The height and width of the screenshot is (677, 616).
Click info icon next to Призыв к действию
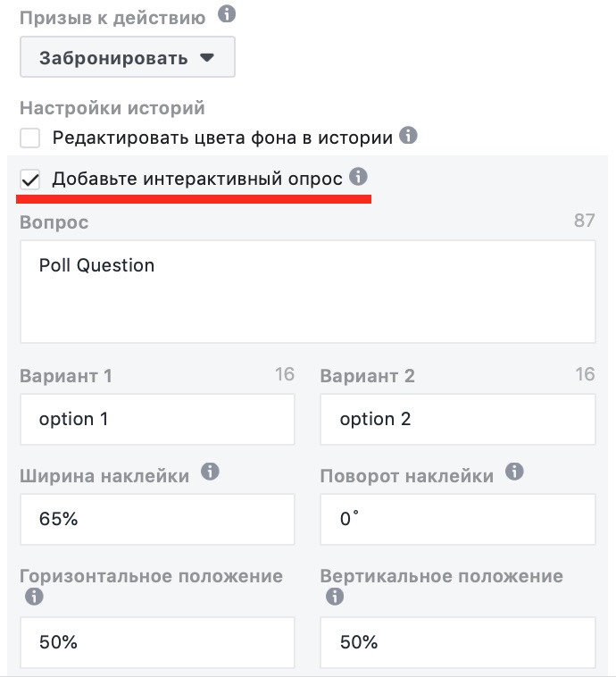[x=227, y=14]
